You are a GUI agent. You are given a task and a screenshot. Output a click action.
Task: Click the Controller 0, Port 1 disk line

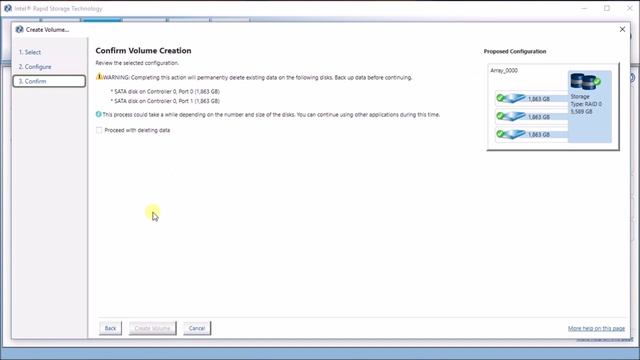click(x=165, y=101)
